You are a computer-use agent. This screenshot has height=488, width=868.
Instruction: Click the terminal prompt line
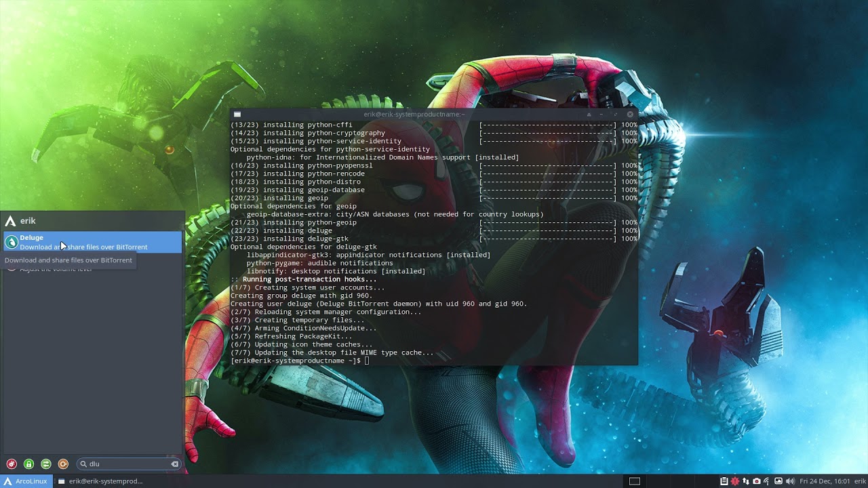coord(300,361)
